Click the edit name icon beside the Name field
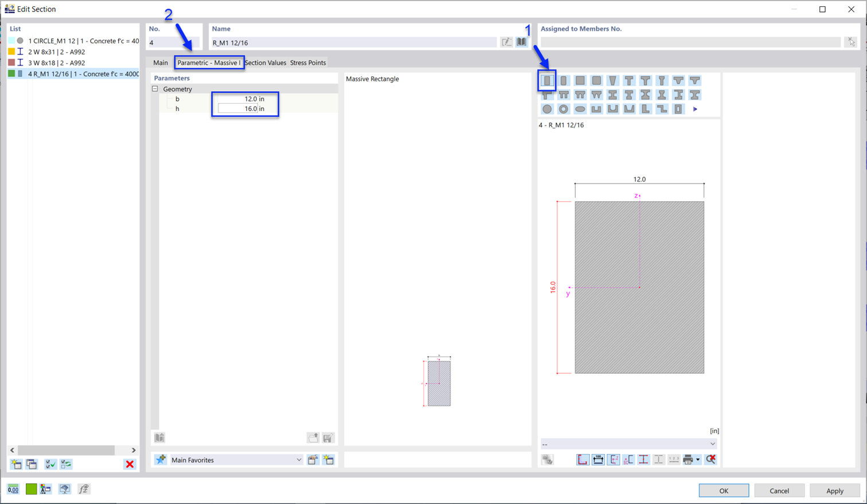Viewport: 867px width, 504px height. tap(506, 42)
